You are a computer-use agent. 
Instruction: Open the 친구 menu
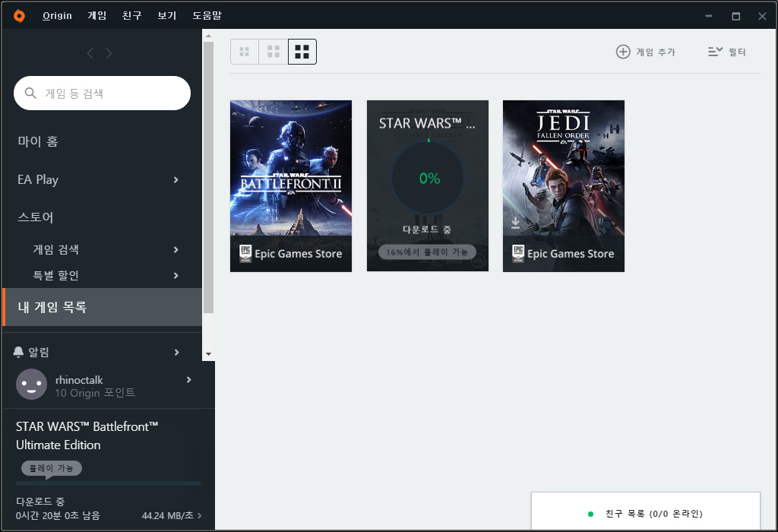tap(132, 15)
